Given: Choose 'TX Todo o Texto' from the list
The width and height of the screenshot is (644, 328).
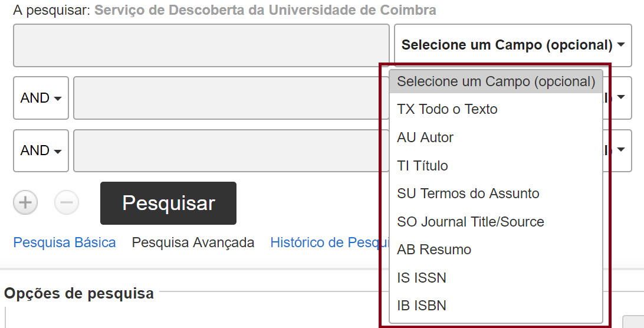Looking at the screenshot, I should click(x=448, y=109).
